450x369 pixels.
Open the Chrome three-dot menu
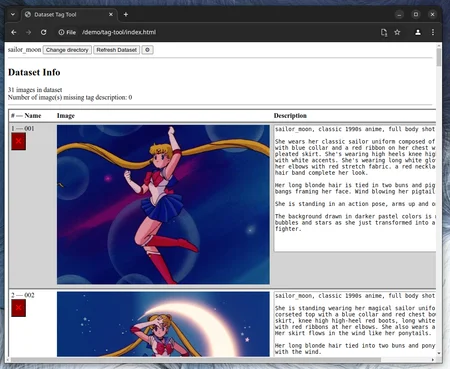(433, 32)
